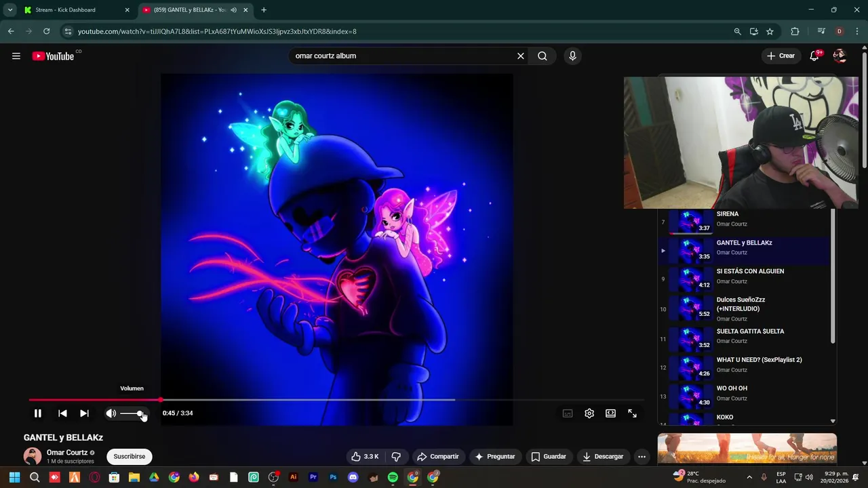
Task: Skip to the previous playlist video
Action: pyautogui.click(x=62, y=413)
